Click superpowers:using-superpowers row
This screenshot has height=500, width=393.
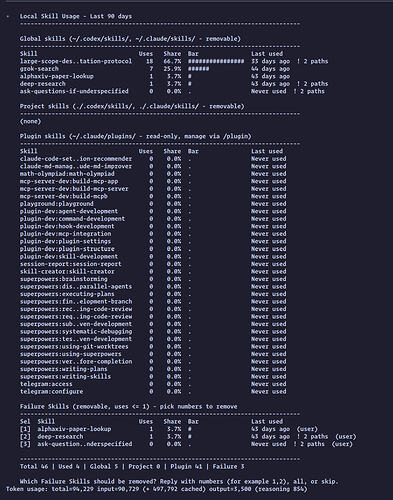pos(153,354)
